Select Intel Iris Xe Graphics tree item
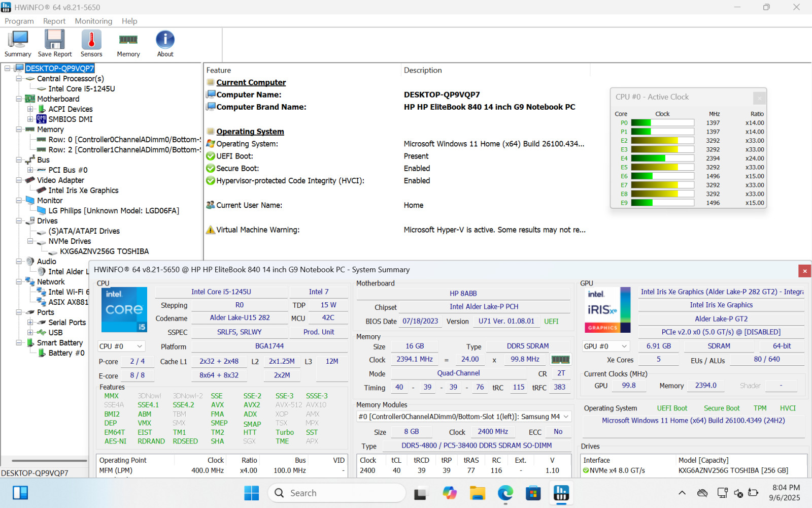Viewport: 812px width, 508px height. [83, 190]
